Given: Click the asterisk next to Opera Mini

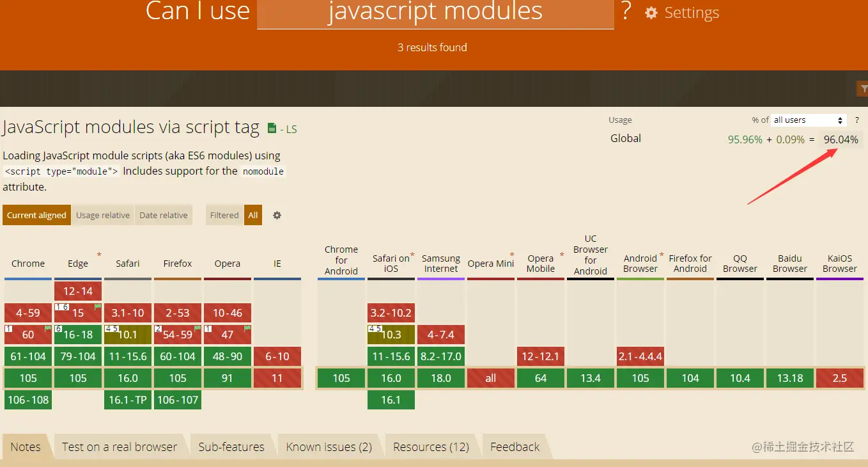Looking at the screenshot, I should coord(512,256).
